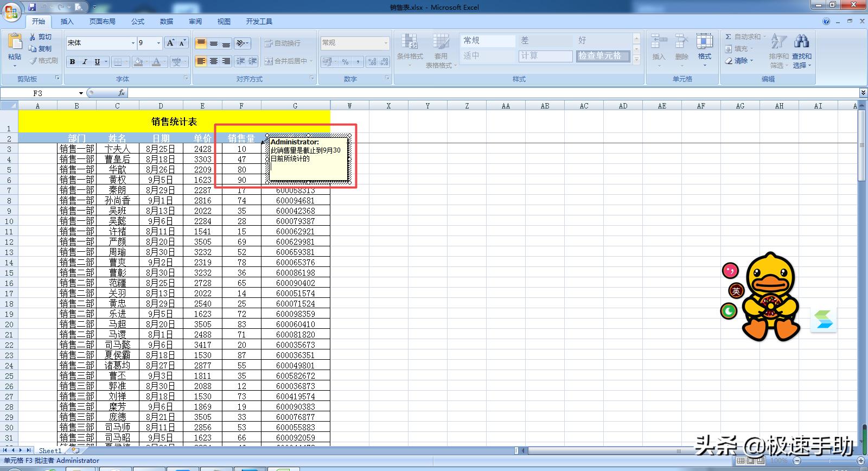Click the vertical scrollbar thumb
Image resolution: width=868 pixels, height=471 pixels.
(x=862, y=147)
